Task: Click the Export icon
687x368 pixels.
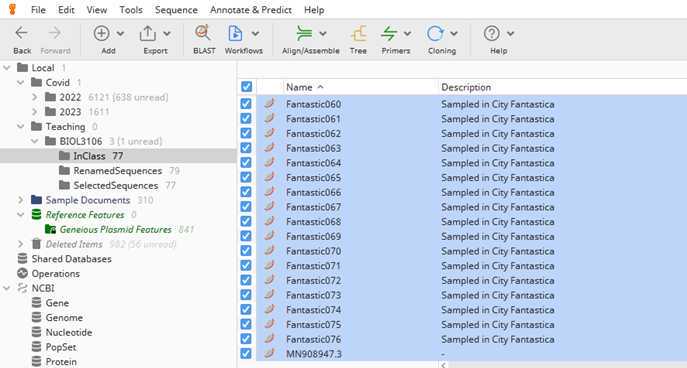Action: [148, 33]
